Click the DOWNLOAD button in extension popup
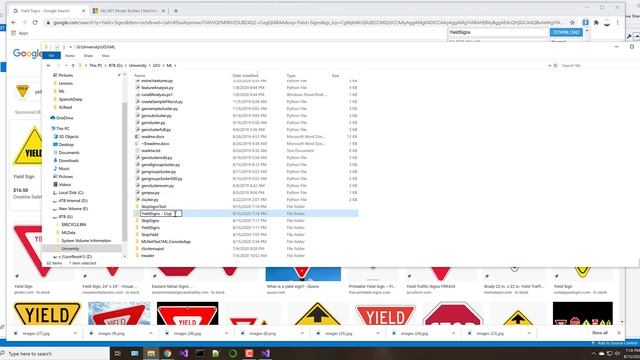The image size is (640, 360). click(566, 32)
